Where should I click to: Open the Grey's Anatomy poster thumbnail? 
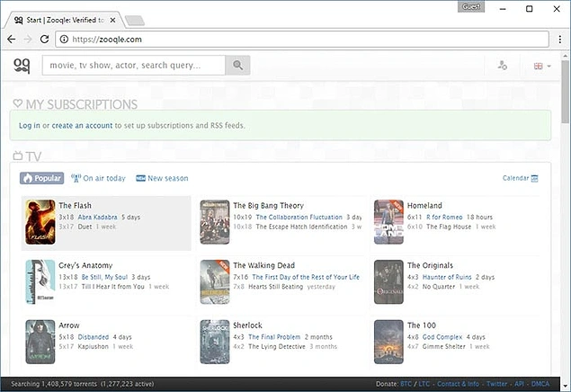point(40,281)
